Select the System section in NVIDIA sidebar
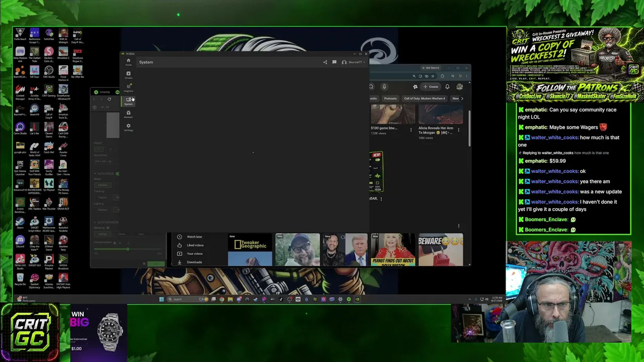This screenshot has height=362, width=644. point(128,101)
